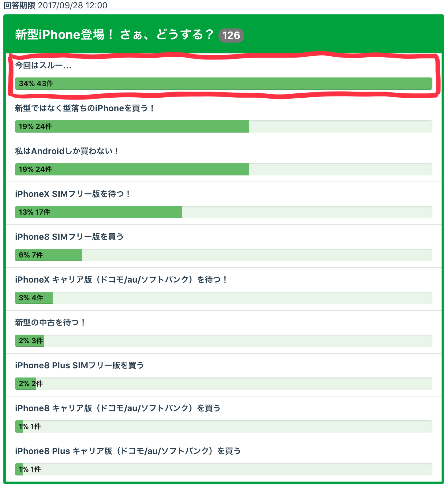This screenshot has height=488, width=448.
Task: Select the 今回はスルー… option label
Action: (x=43, y=65)
